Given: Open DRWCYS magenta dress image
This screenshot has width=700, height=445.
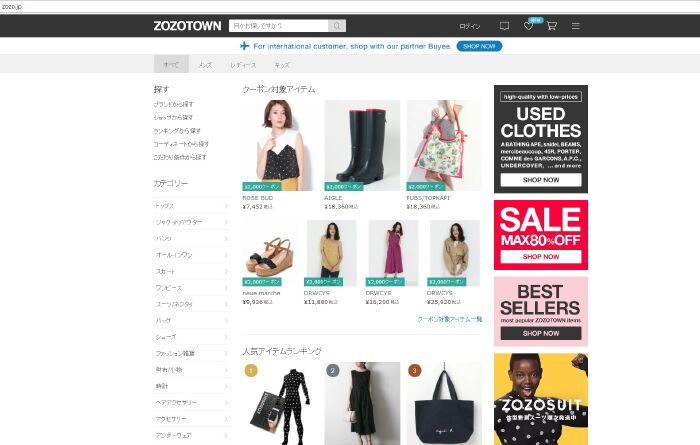Looking at the screenshot, I should (x=392, y=253).
